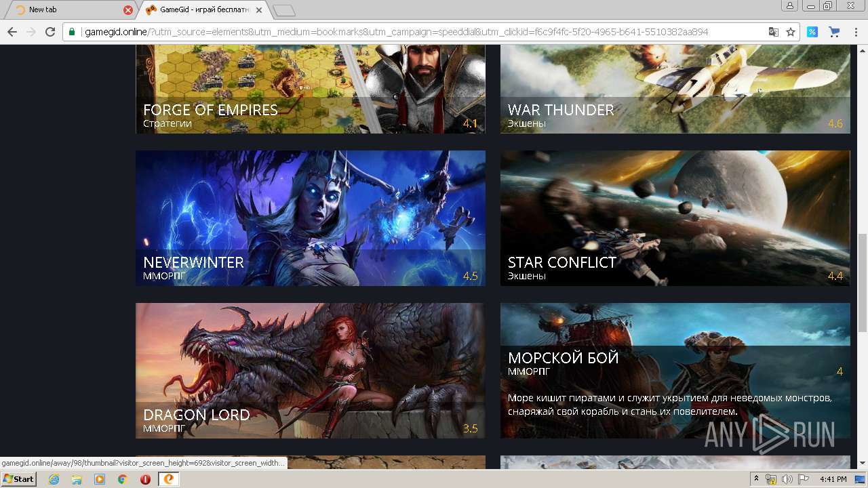The image size is (868, 488).
Task: Open the Chrome three-dot menu
Action: 856,32
